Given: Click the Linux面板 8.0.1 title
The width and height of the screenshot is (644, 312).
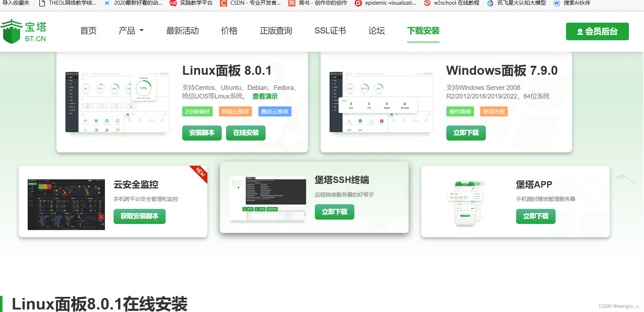Looking at the screenshot, I should click(227, 70).
